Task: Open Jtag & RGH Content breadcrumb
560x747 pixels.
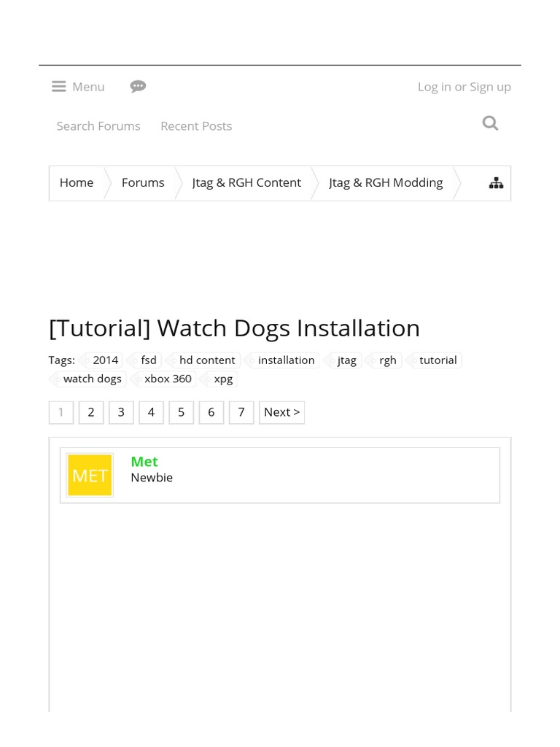Action: coord(246,183)
